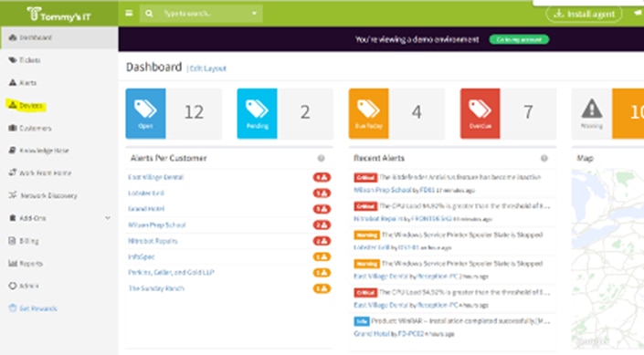Open the red Overdue tickets tag tile
The width and height of the screenshot is (644, 355).
(480, 113)
